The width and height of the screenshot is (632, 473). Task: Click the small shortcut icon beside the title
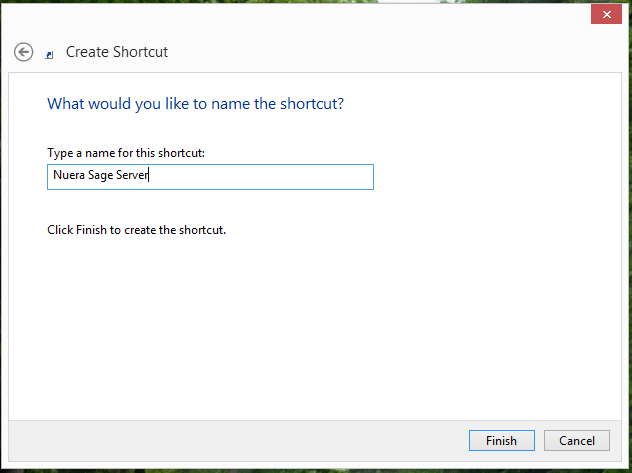tap(49, 55)
